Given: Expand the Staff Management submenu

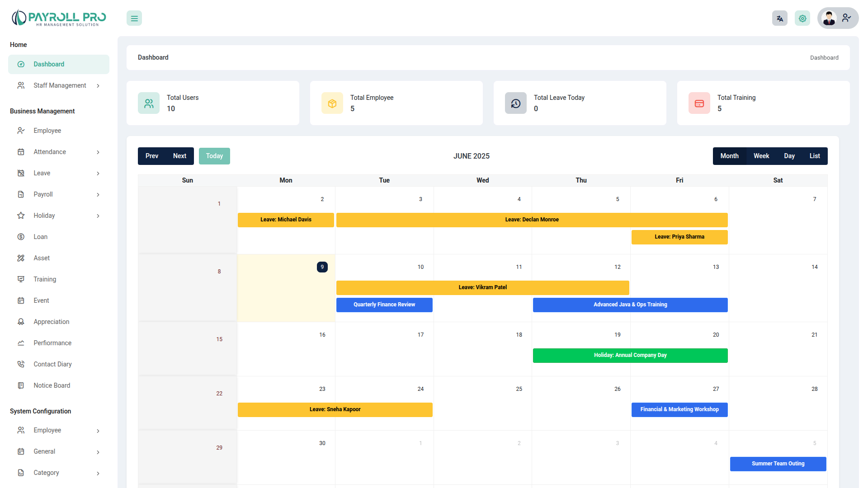Looking at the screenshot, I should 98,86.
